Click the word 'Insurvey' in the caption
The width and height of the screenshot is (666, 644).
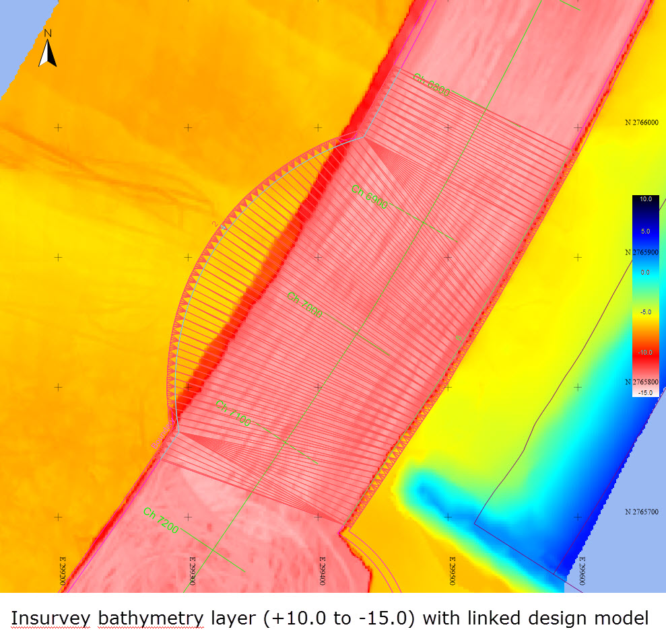(x=51, y=619)
